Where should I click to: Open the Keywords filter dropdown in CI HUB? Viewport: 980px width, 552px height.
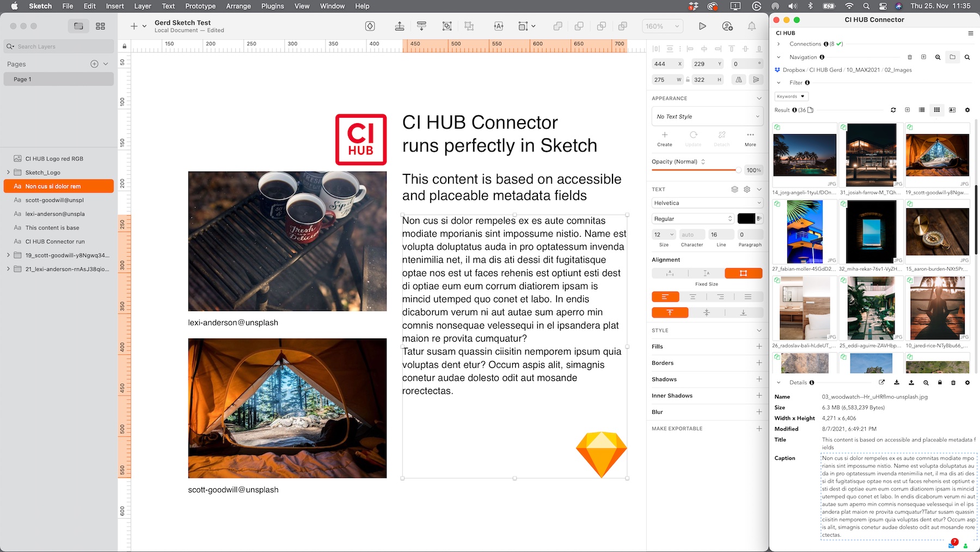coord(791,96)
